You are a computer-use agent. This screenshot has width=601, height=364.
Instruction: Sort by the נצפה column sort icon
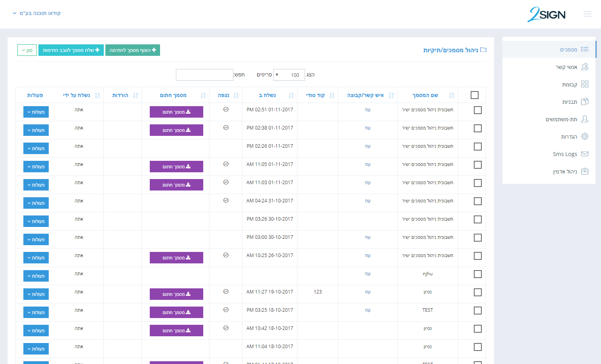point(236,95)
